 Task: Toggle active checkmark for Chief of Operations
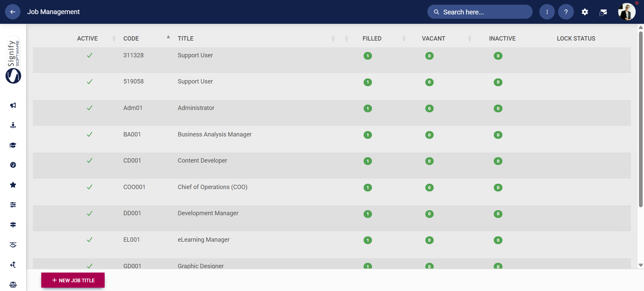[90, 187]
